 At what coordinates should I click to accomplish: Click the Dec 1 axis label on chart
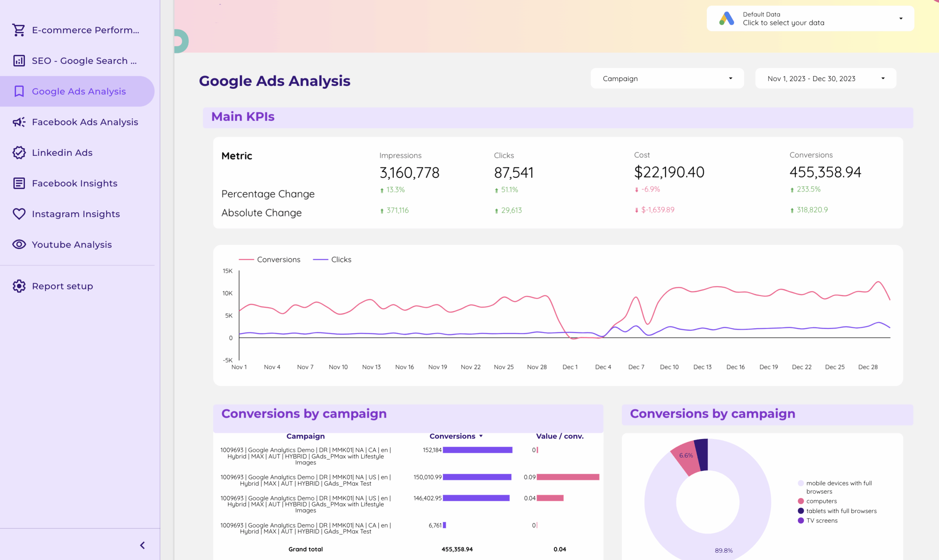[570, 367]
